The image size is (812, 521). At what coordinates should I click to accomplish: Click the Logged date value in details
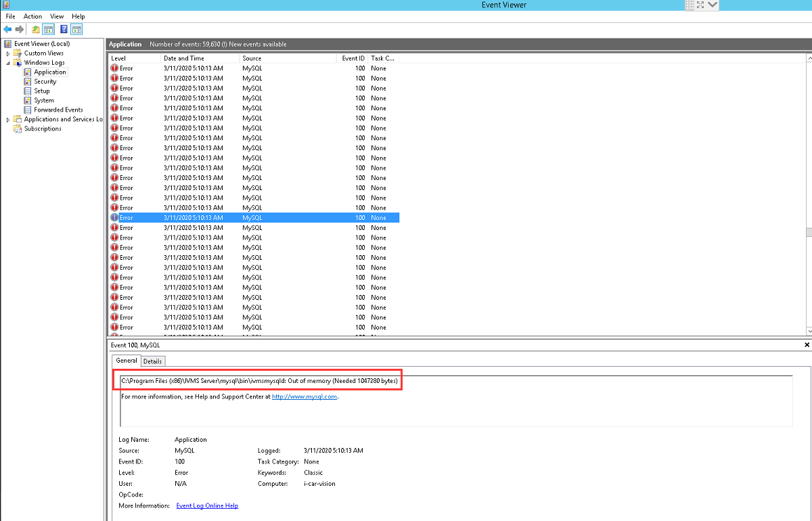[334, 451]
